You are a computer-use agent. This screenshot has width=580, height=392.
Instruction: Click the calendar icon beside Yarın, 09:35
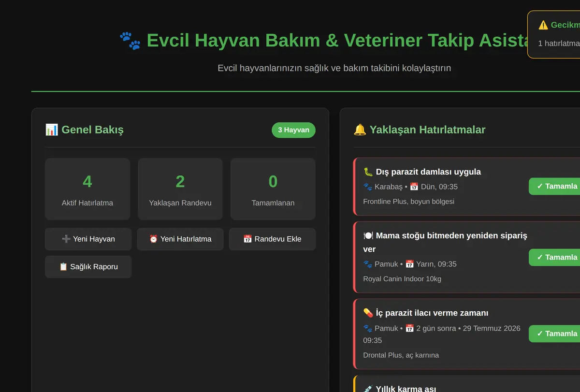(x=409, y=264)
